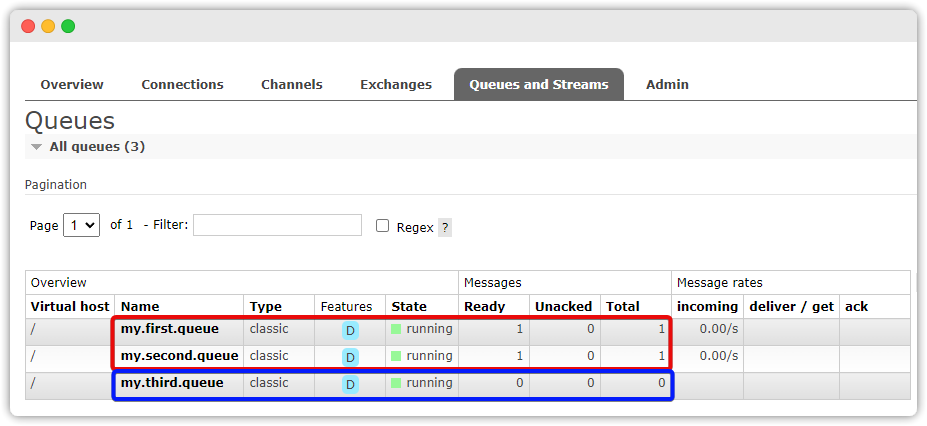927x426 pixels.
Task: Click the Filter text field
Action: click(x=277, y=225)
